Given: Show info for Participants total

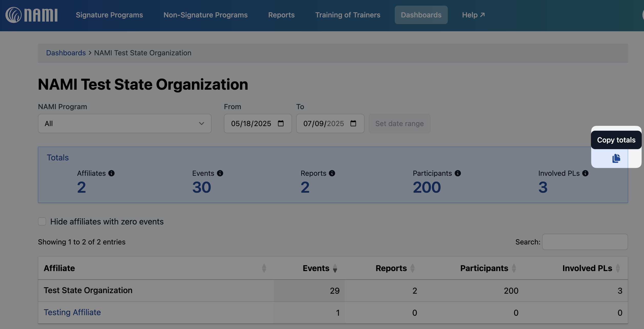Looking at the screenshot, I should (458, 173).
